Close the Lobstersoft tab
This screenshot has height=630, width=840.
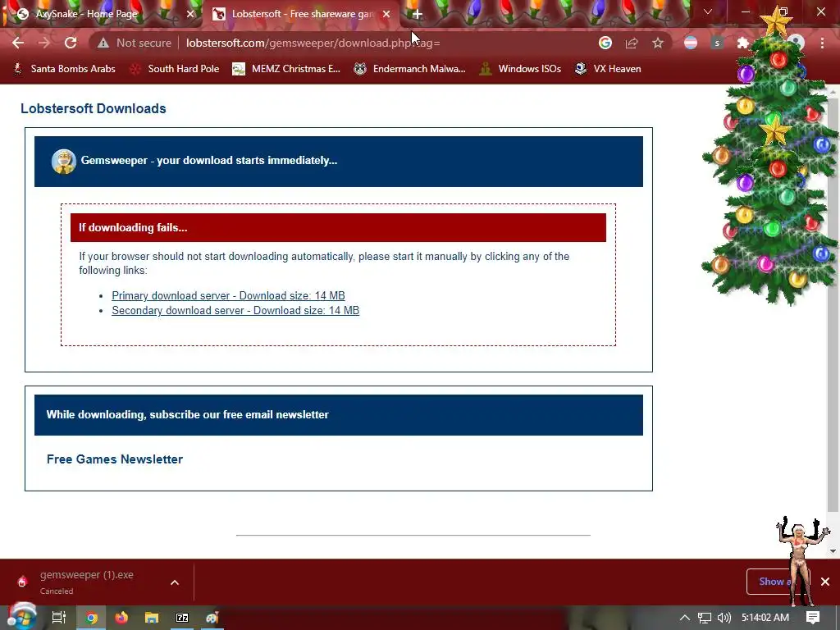pos(386,15)
